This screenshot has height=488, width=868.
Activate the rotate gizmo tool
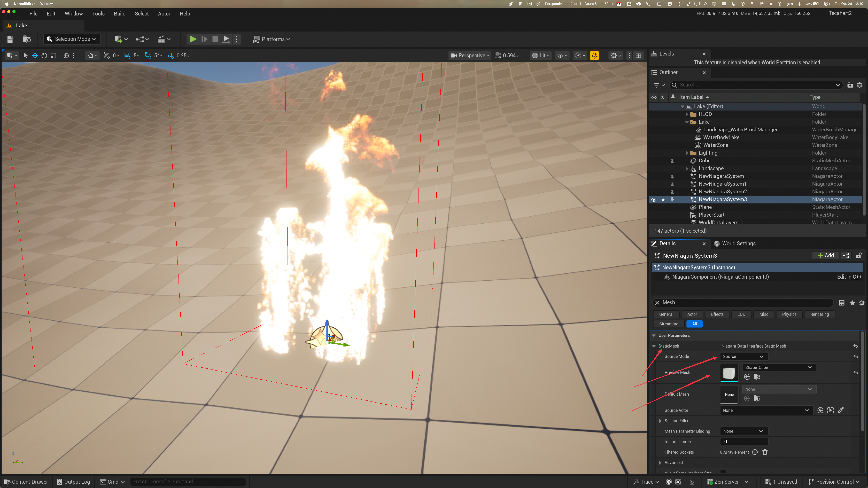[x=44, y=56]
